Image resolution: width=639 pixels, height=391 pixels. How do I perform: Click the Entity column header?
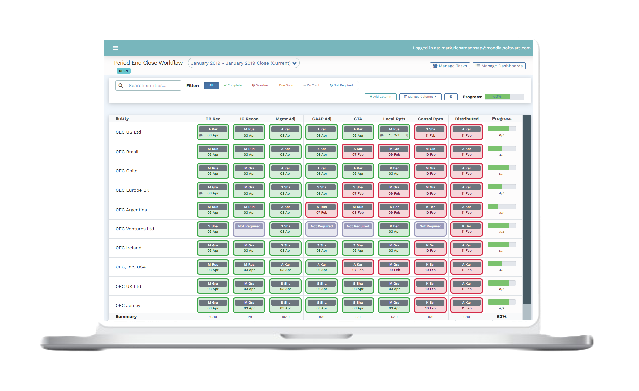coord(122,119)
